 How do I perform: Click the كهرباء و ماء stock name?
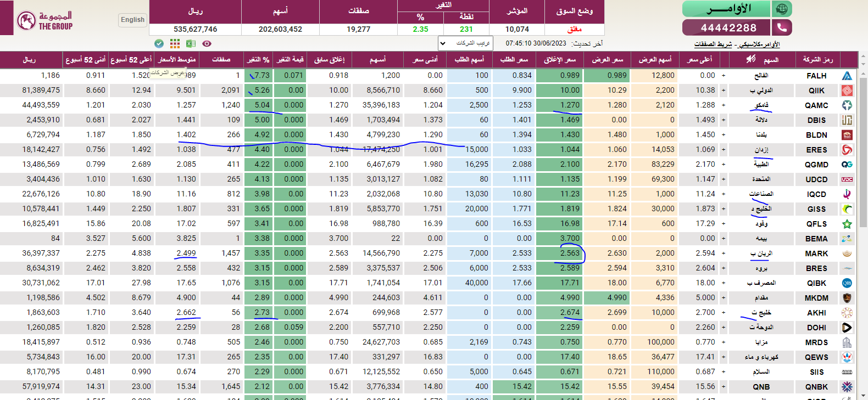(761, 357)
